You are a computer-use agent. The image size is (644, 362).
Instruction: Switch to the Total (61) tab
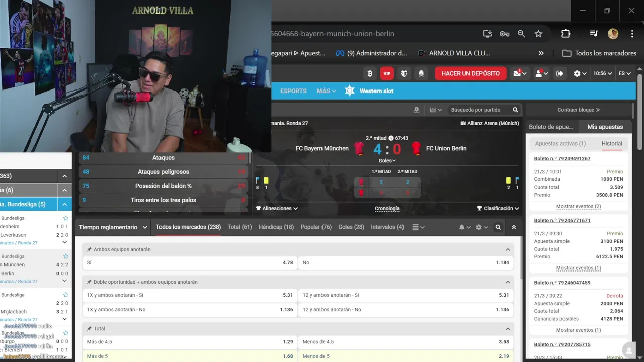coord(239,227)
